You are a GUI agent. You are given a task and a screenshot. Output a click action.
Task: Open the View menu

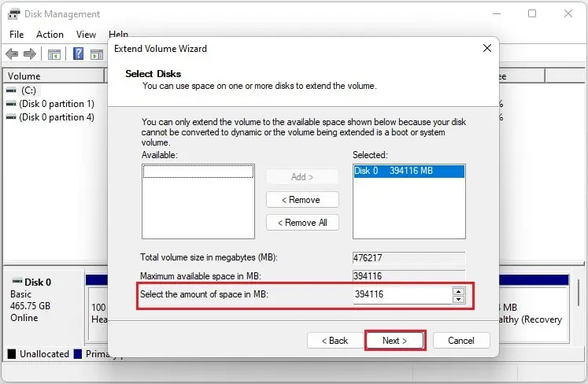(86, 35)
